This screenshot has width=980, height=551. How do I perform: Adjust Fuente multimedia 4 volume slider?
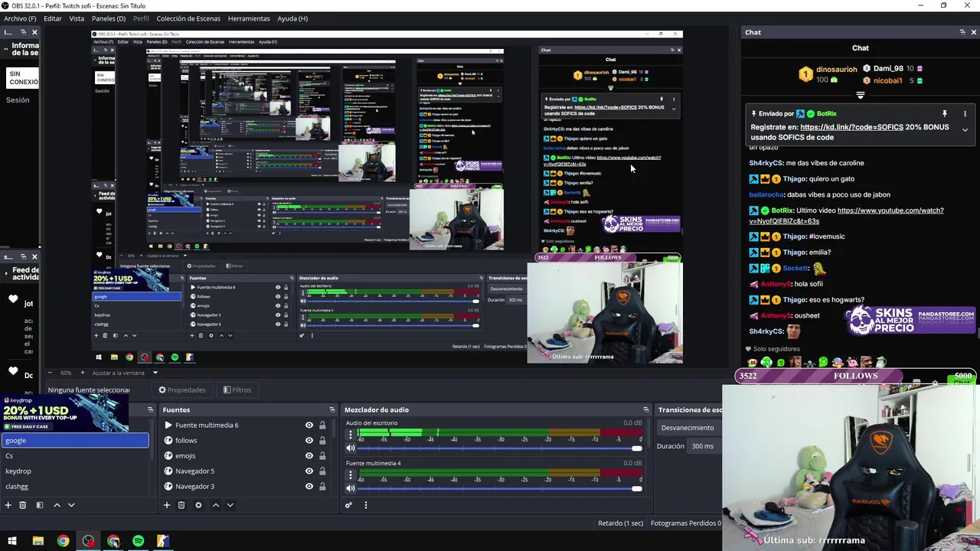(x=501, y=488)
